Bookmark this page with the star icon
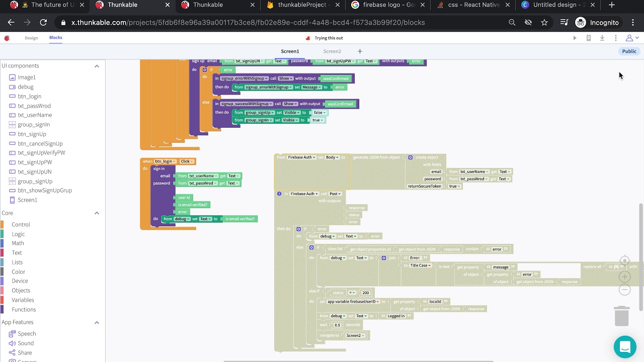Image resolution: width=644 pixels, height=362 pixels. tap(544, 23)
